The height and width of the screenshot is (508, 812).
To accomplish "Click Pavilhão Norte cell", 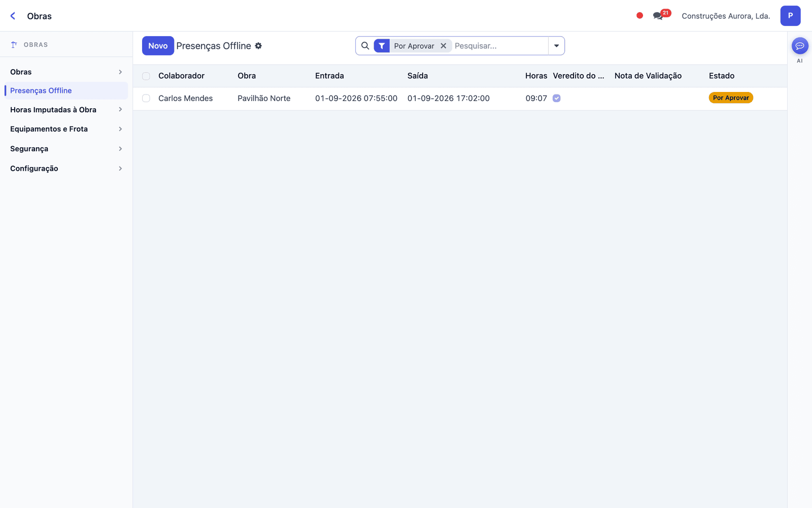I will [264, 99].
